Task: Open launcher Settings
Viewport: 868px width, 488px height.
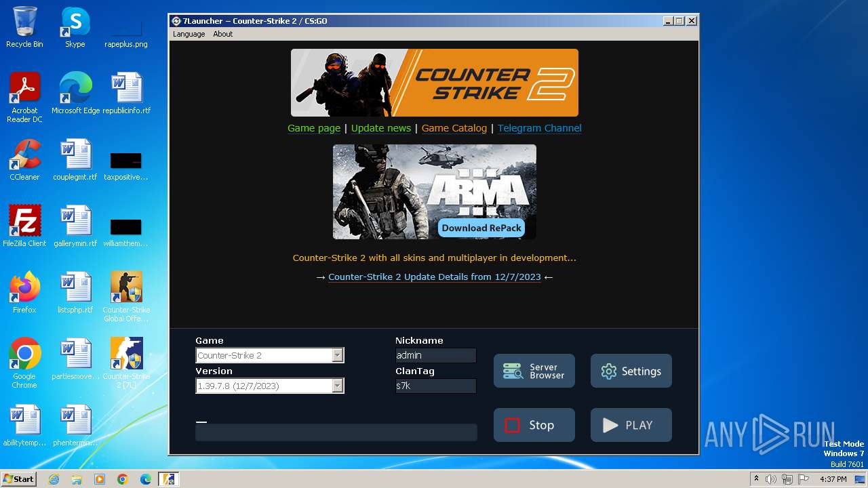Action: tap(631, 371)
